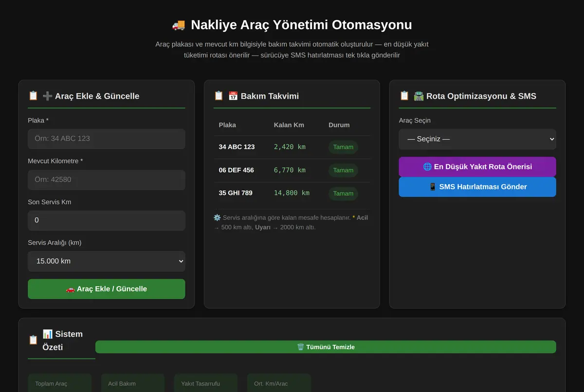Click the Acil Bakım summary card
The image size is (584, 392).
point(133,383)
